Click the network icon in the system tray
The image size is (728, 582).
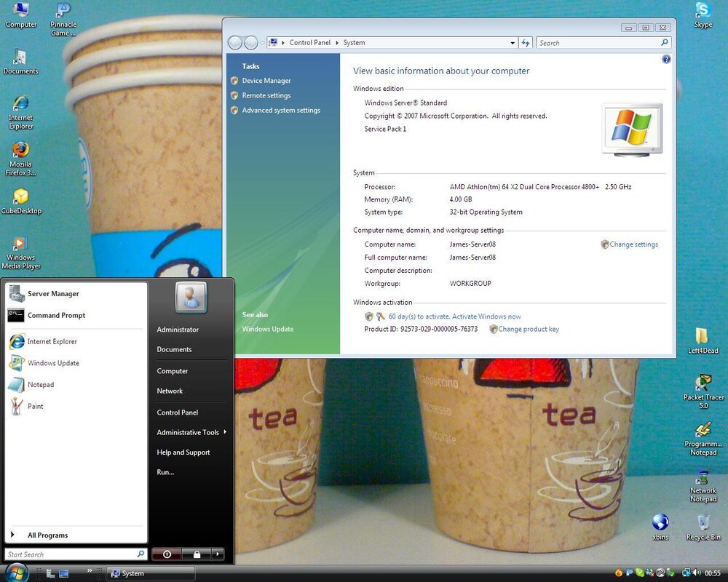coord(687,573)
